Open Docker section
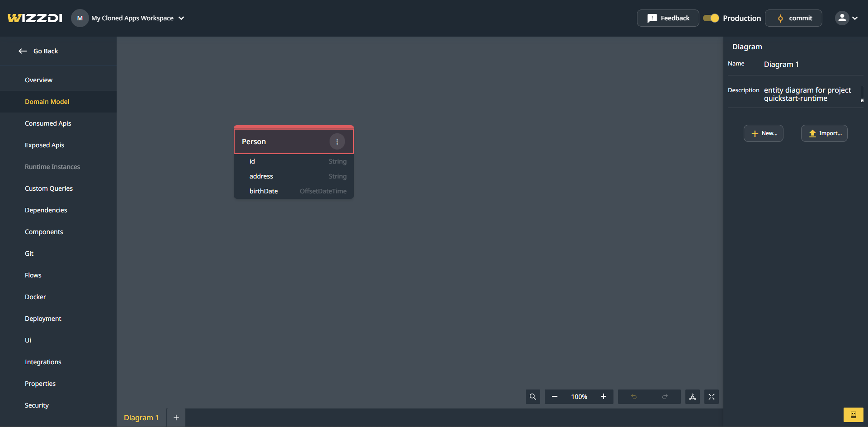This screenshot has height=427, width=868. point(58,297)
